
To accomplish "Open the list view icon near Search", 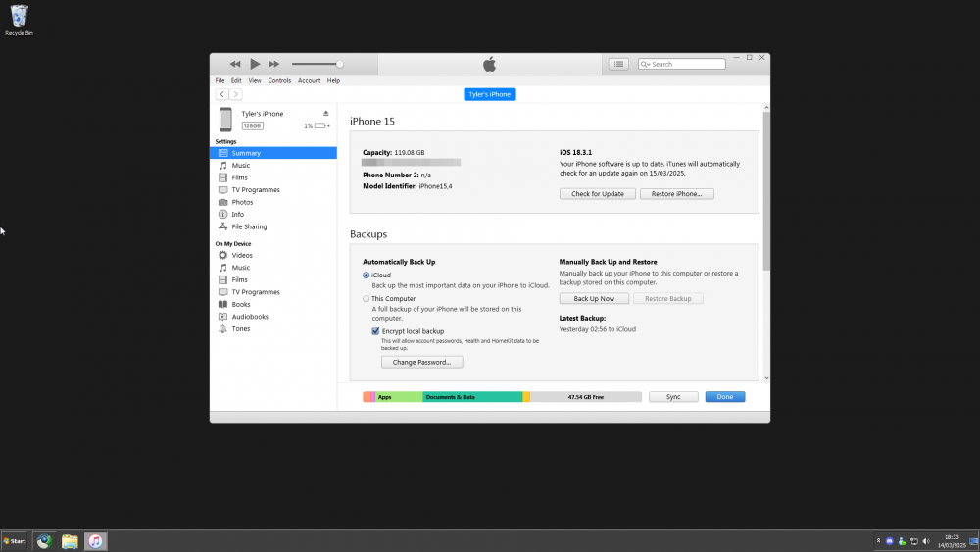I will point(618,64).
